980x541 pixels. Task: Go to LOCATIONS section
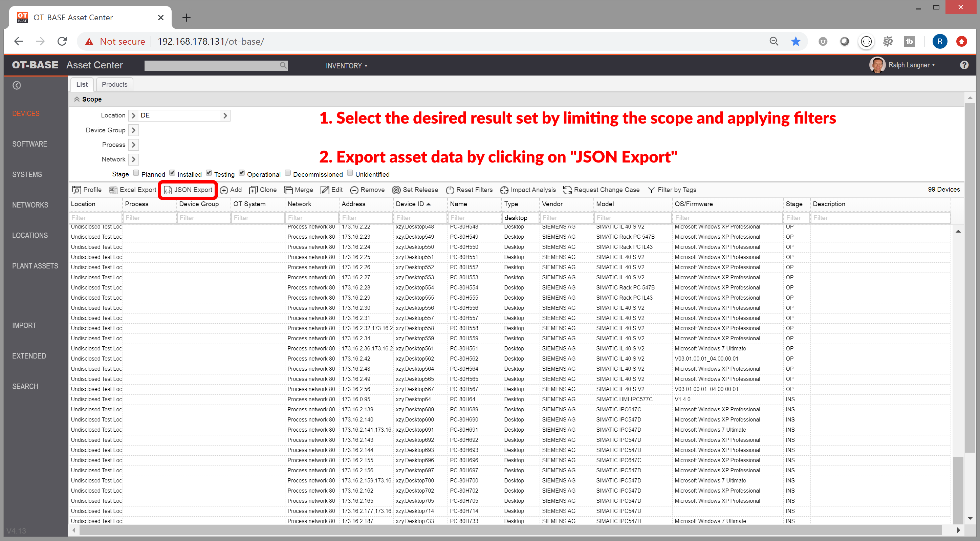click(30, 236)
